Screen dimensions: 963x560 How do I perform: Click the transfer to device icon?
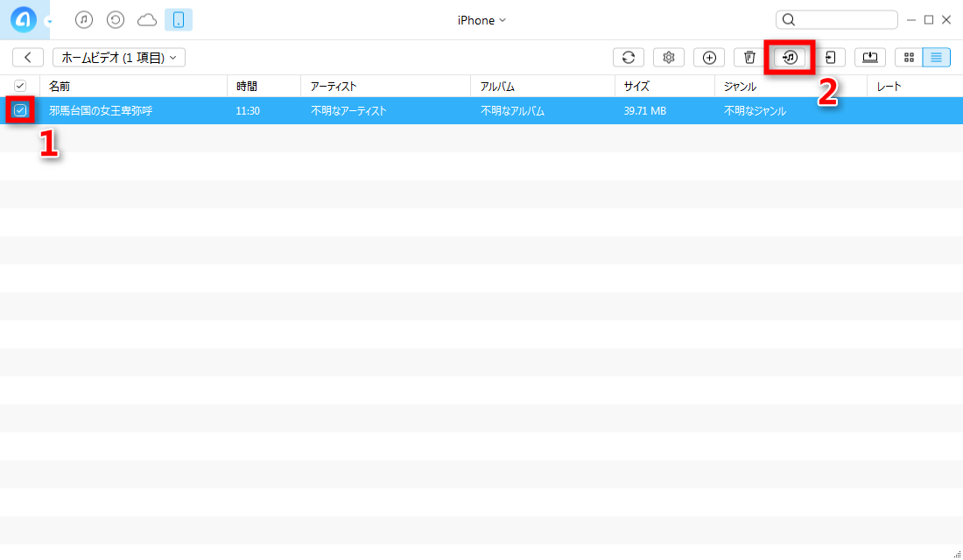pos(830,57)
